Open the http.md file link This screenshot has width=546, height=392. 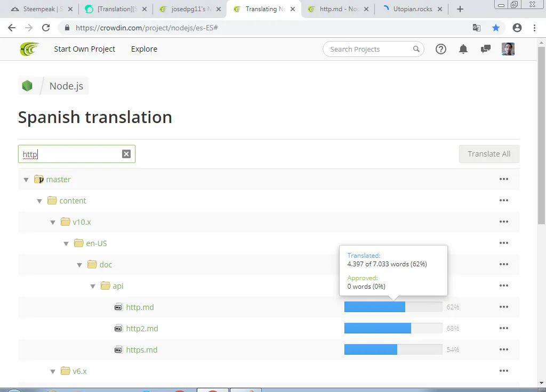pyautogui.click(x=140, y=307)
